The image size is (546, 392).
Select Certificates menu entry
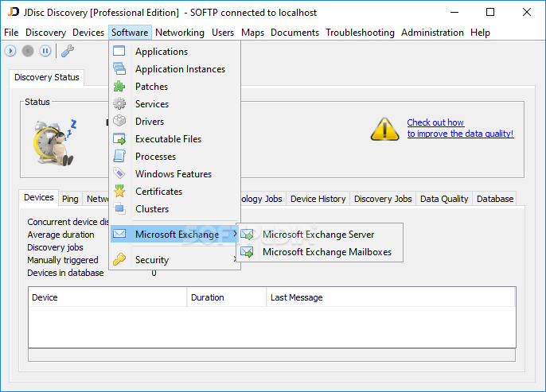point(175,192)
